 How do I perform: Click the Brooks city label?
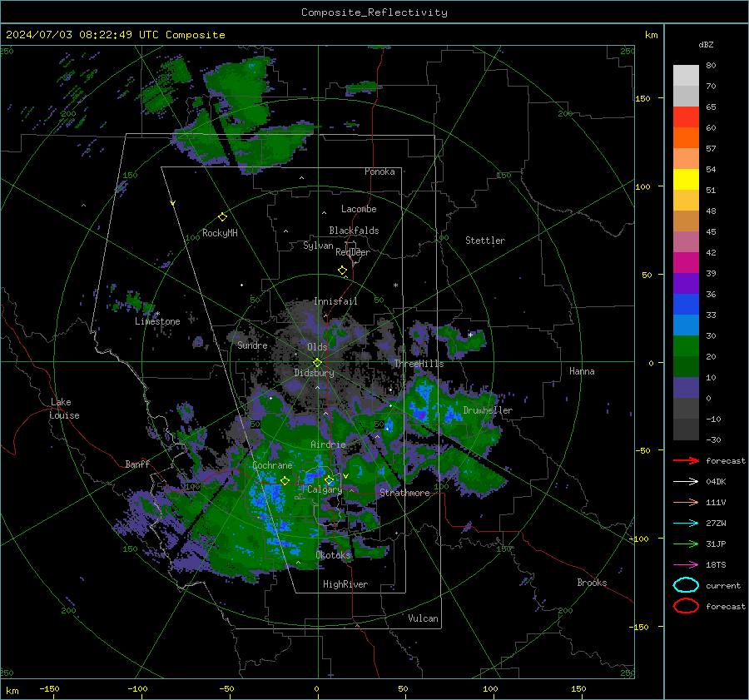(x=592, y=583)
